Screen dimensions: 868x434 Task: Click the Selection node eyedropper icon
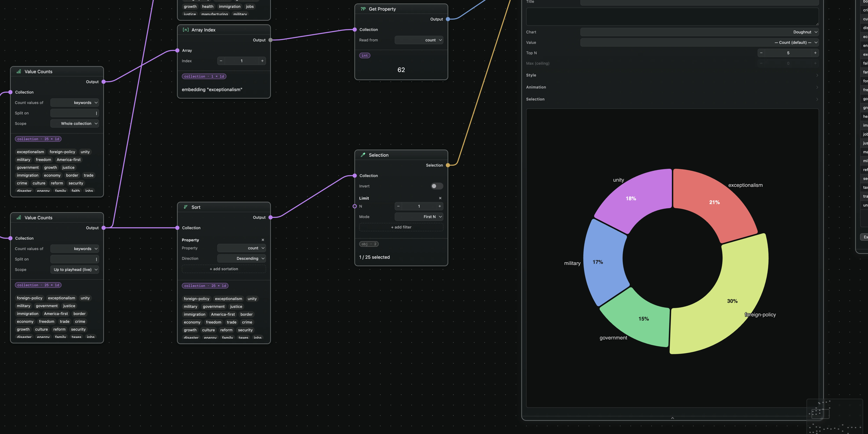pos(363,155)
